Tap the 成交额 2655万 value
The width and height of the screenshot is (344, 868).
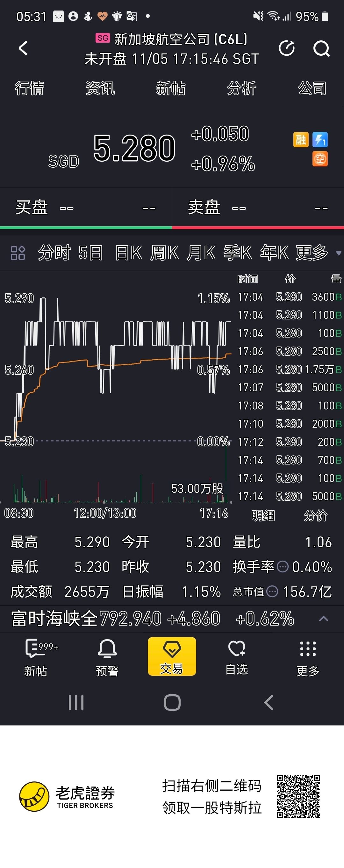[87, 592]
